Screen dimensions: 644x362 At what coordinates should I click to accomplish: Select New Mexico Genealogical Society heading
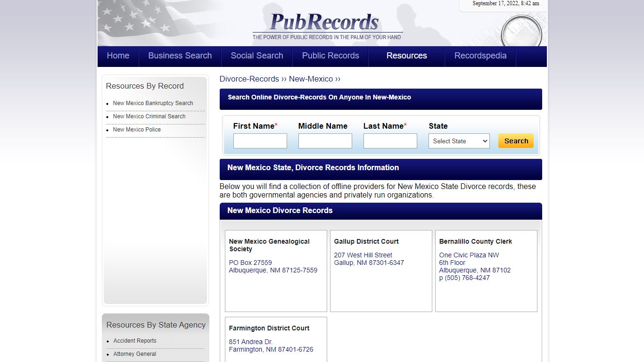pos(269,245)
